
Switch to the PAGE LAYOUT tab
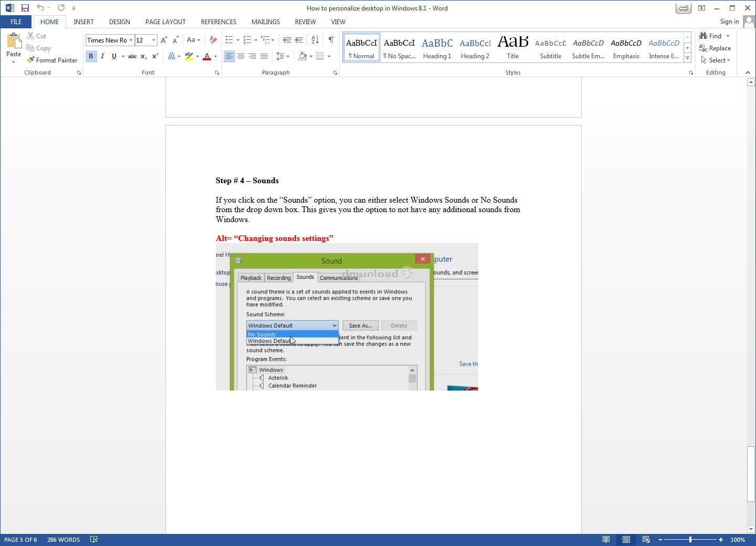coord(165,22)
